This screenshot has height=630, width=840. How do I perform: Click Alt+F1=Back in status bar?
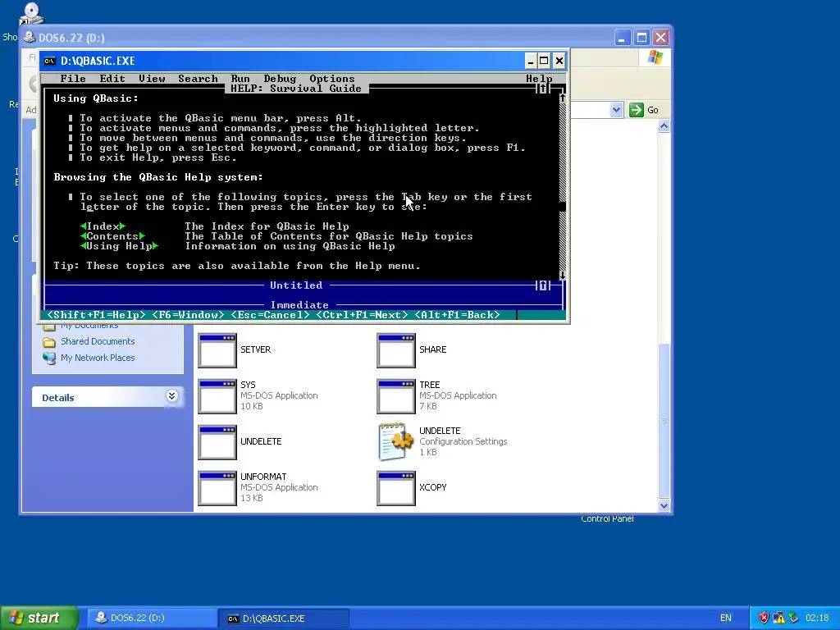[x=457, y=315]
